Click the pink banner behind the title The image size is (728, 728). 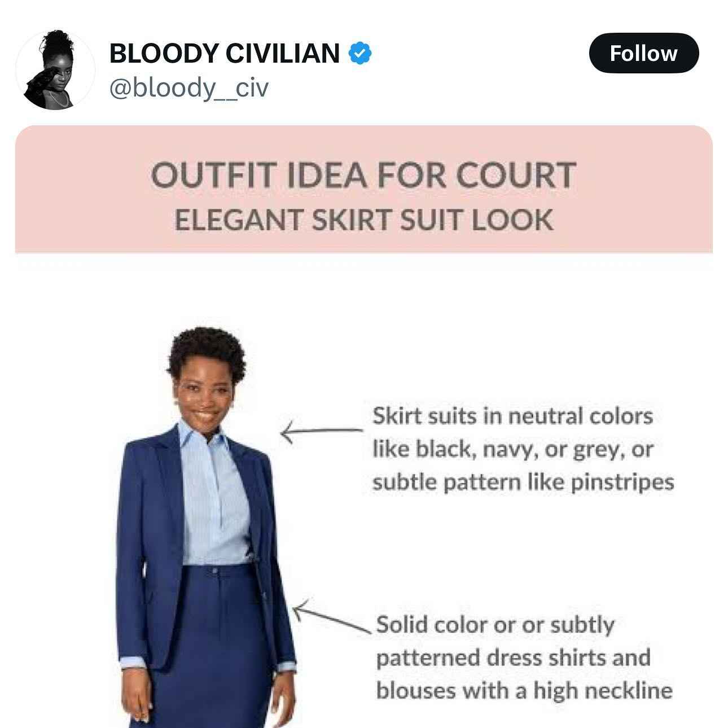pos(363,189)
